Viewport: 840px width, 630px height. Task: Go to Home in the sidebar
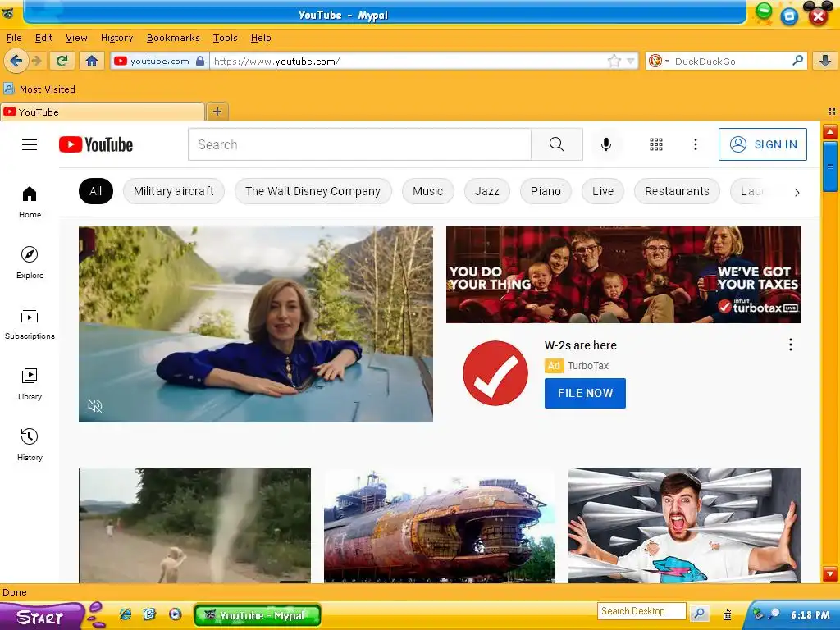[30, 202]
